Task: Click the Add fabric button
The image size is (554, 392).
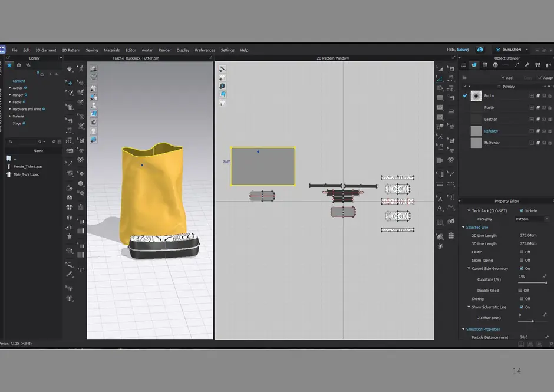Action: [x=506, y=78]
